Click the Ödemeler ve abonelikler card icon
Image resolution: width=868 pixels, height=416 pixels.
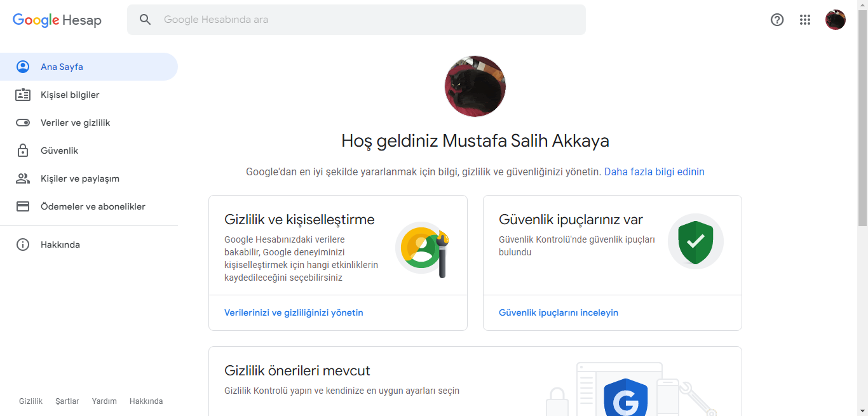click(x=23, y=206)
